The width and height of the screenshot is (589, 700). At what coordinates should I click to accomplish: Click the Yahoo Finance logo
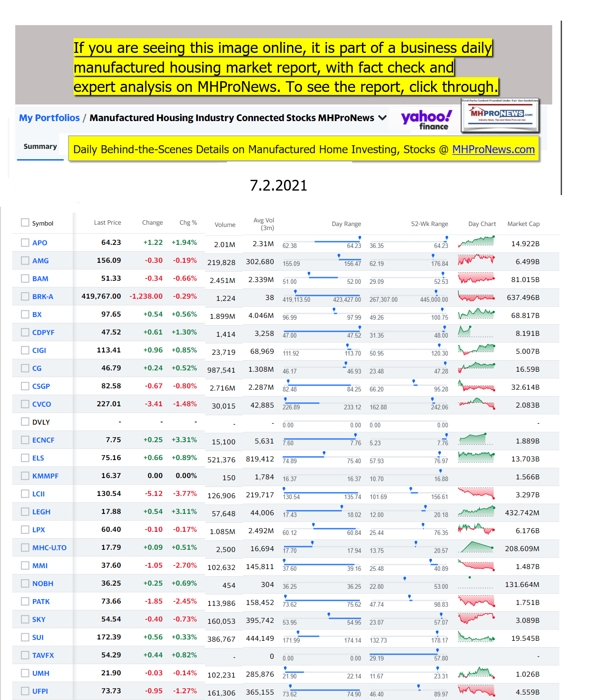(x=426, y=120)
